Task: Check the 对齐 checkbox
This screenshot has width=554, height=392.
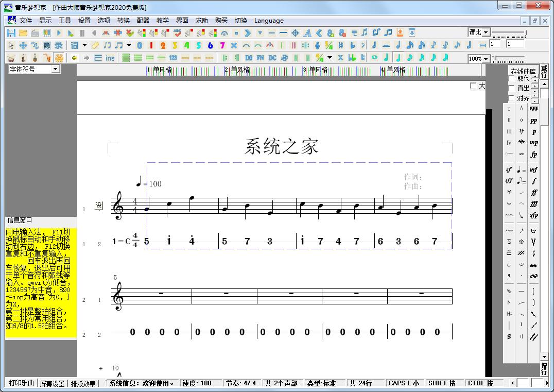Action: (x=511, y=98)
